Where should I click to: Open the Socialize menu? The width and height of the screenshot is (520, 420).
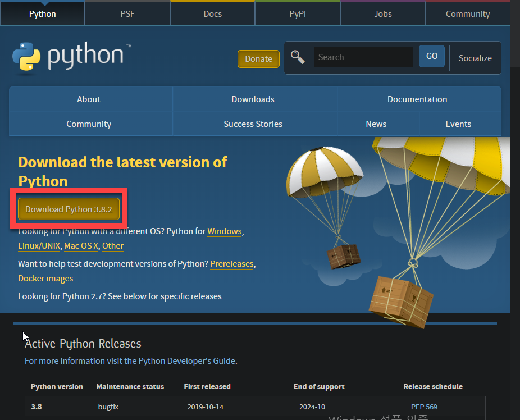point(475,58)
